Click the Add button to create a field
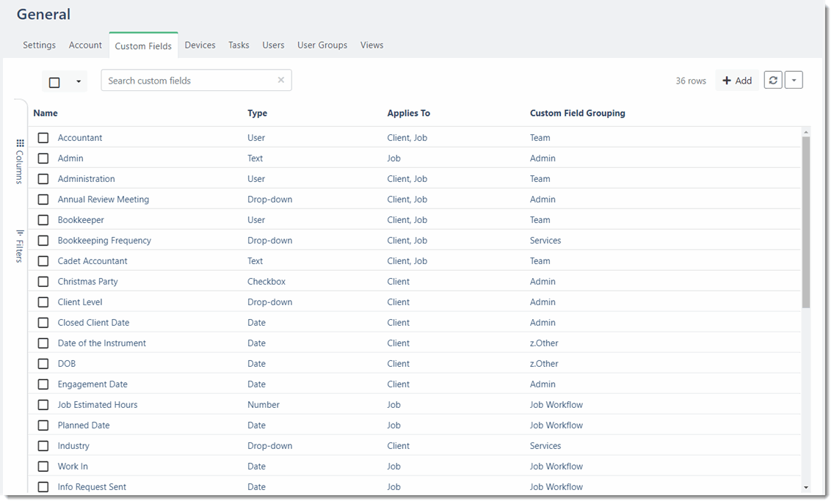The image size is (834, 504). pos(736,80)
